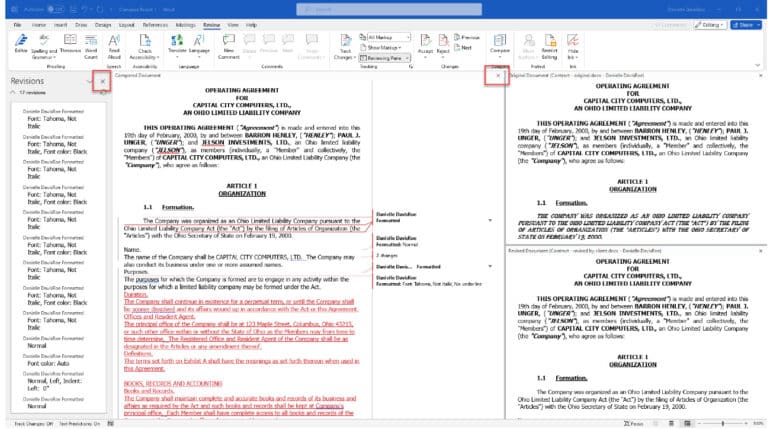Select Print Layout view in status bar
This screenshot has width=770, height=429.
671,423
